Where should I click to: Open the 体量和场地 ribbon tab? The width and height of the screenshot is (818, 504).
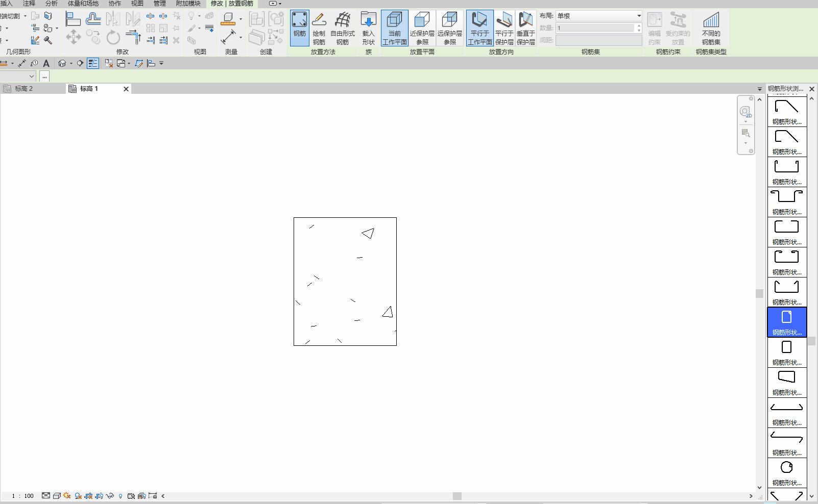point(83,4)
